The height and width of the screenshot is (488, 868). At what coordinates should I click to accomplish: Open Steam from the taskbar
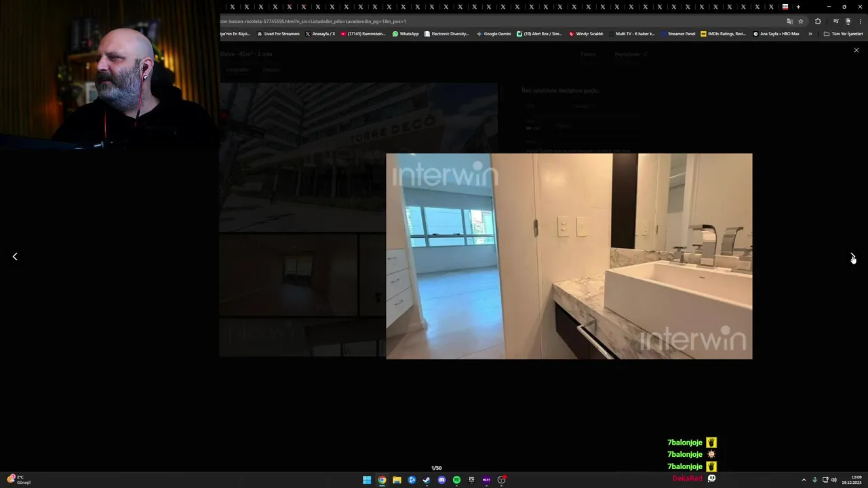point(427,480)
